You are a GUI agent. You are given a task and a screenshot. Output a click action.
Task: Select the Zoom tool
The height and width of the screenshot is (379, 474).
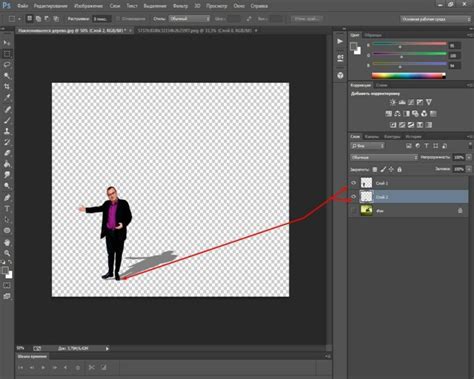[7, 253]
